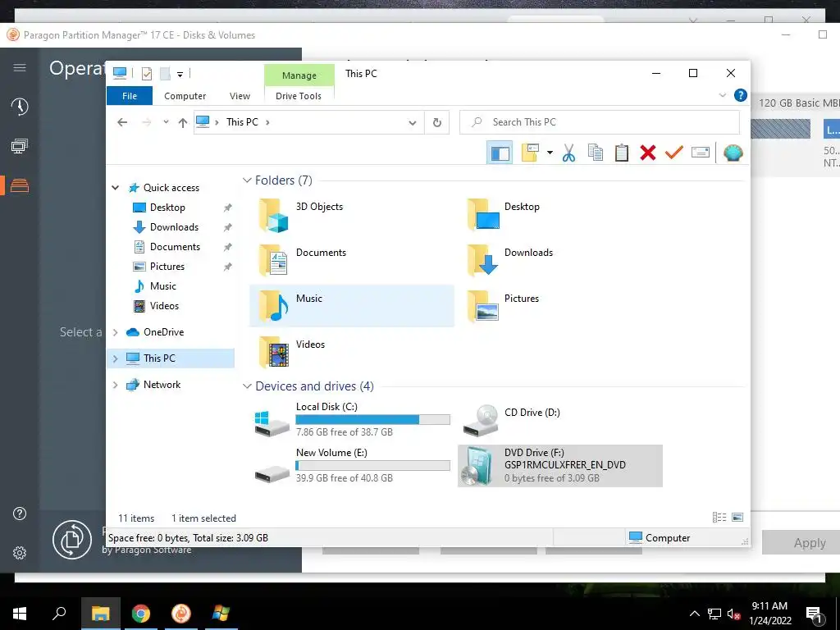
Task: Click the Search This PC field
Action: pyautogui.click(x=600, y=122)
